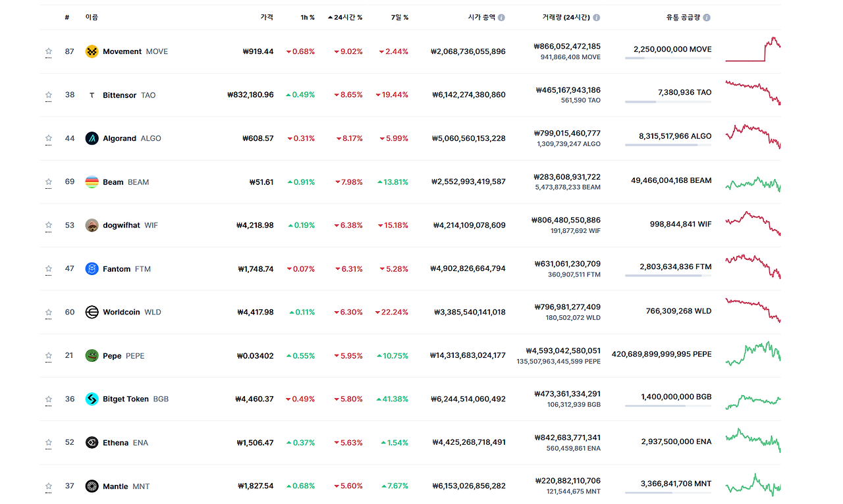843x504 pixels.
Task: Click the Worldcoin logo icon
Action: tap(92, 312)
